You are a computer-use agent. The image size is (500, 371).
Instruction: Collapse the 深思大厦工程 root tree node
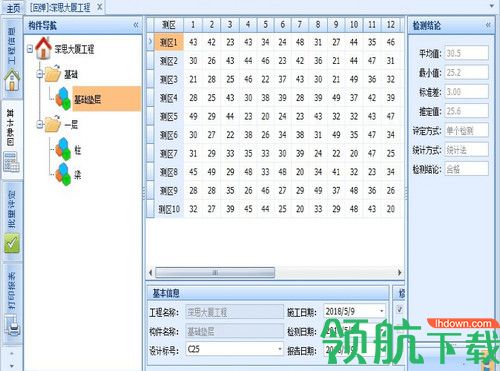(30, 49)
